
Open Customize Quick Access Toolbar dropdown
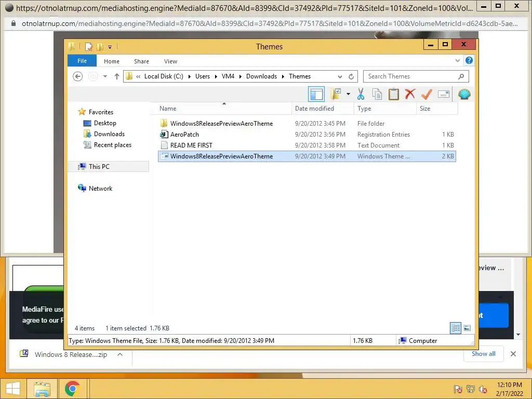point(110,47)
